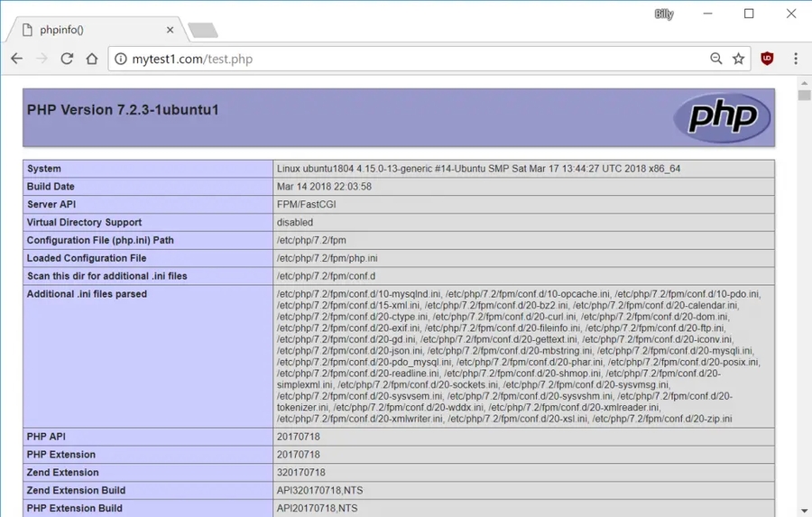The height and width of the screenshot is (517, 812).
Task: Bookmark this page with the star
Action: [x=739, y=59]
